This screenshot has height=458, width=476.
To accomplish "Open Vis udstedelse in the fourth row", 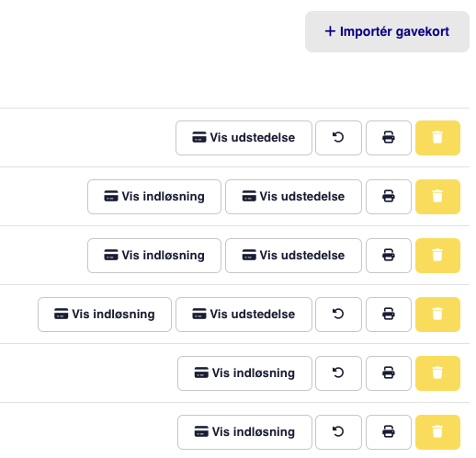I will tap(244, 315).
